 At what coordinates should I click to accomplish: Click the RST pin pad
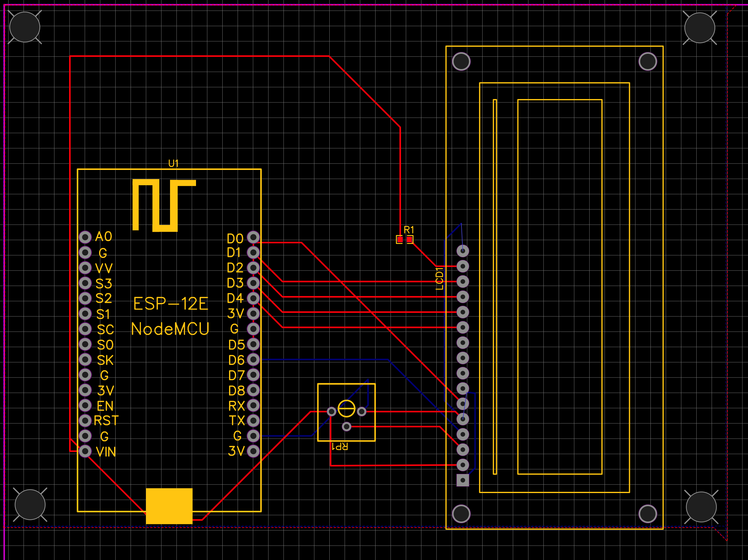85,421
